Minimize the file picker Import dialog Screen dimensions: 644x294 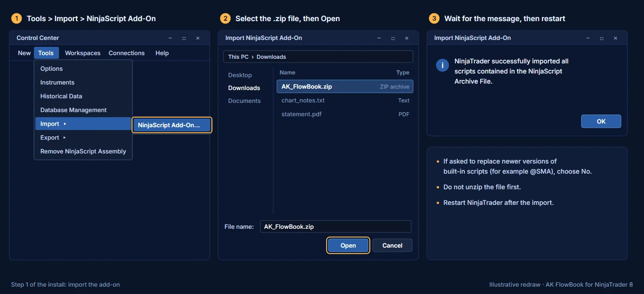coord(379,38)
